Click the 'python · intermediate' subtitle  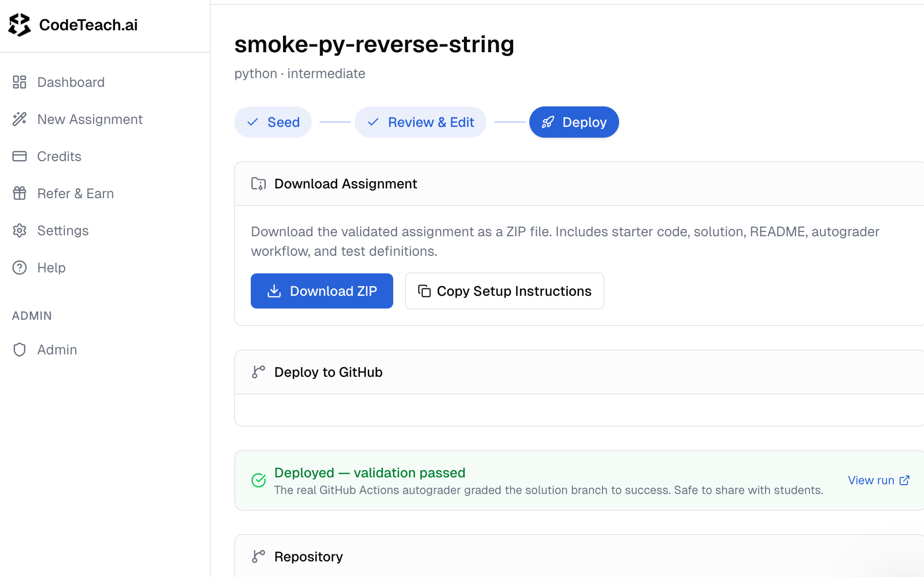coord(300,74)
